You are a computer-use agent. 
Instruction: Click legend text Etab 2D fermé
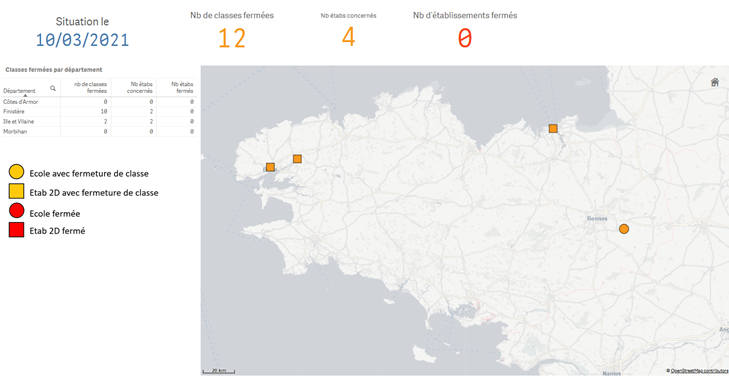coord(57,230)
